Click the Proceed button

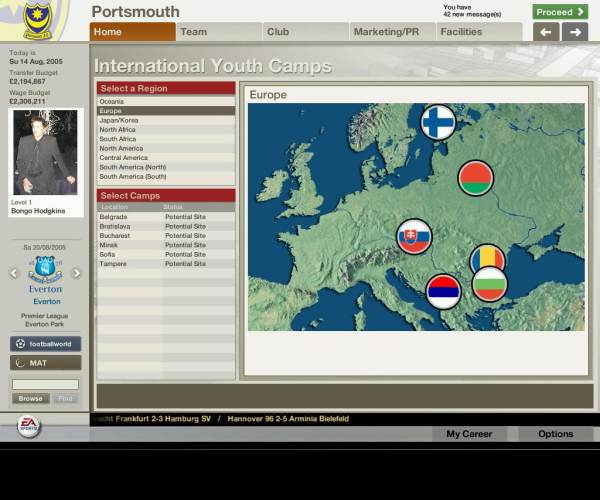tap(560, 12)
